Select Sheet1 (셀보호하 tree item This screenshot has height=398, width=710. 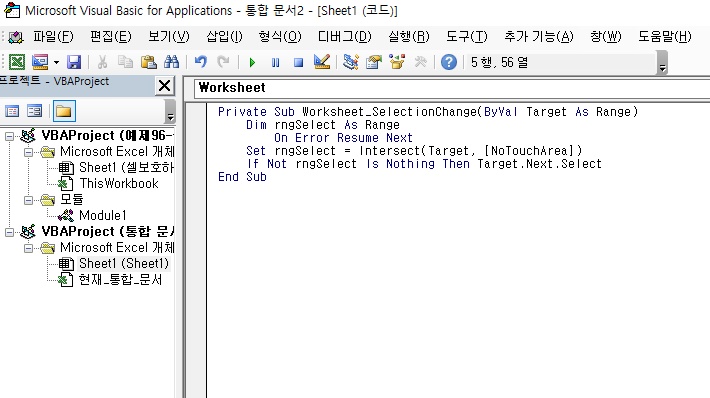click(126, 168)
